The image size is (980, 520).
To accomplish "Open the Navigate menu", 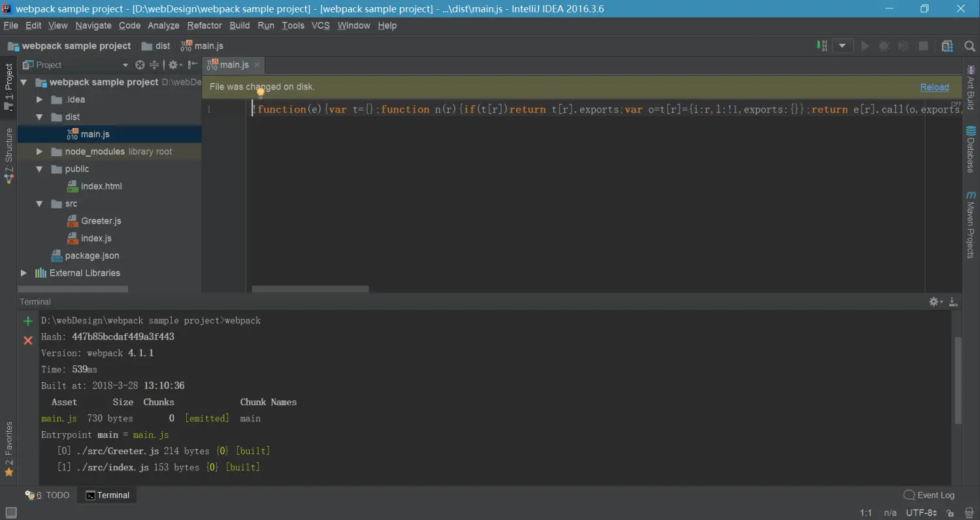I will [x=93, y=25].
